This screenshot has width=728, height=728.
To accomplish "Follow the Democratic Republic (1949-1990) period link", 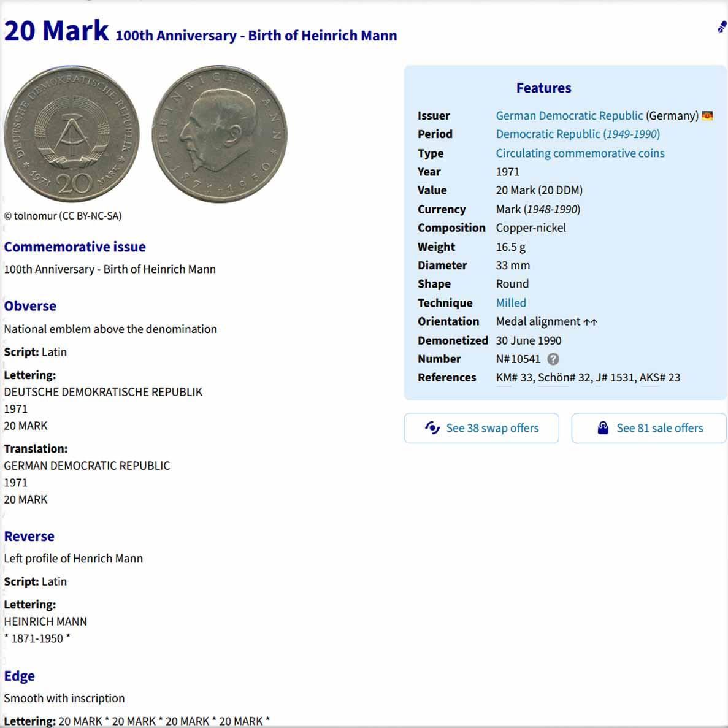I will (x=578, y=134).
